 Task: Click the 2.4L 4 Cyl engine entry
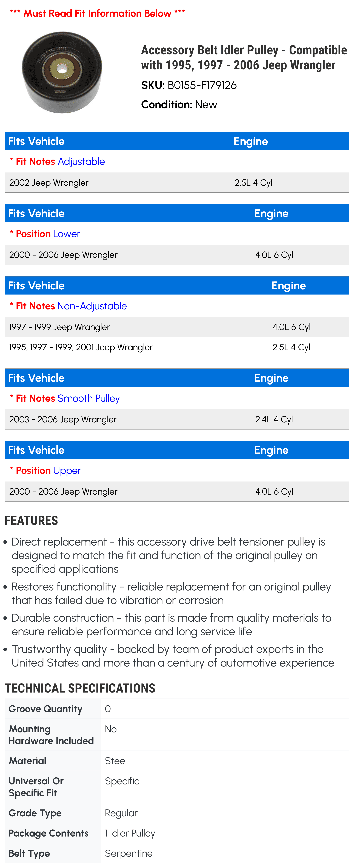pos(274,420)
